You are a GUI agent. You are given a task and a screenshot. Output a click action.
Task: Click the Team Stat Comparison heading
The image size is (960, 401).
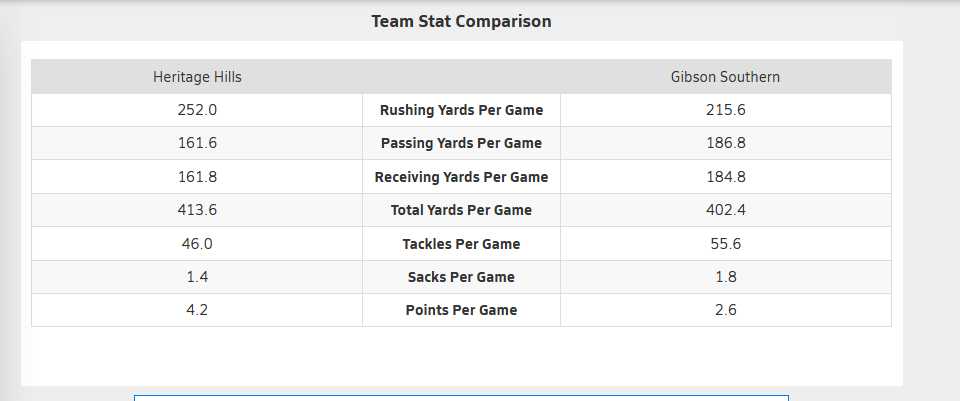pyautogui.click(x=461, y=21)
